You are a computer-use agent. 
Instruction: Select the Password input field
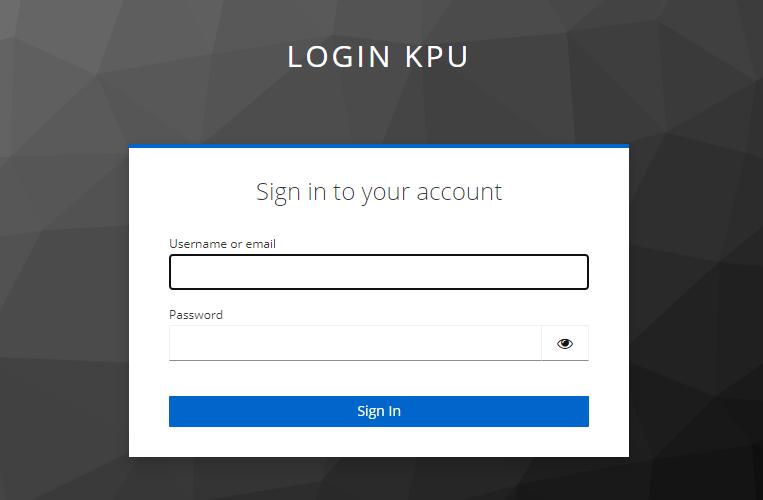(x=355, y=343)
